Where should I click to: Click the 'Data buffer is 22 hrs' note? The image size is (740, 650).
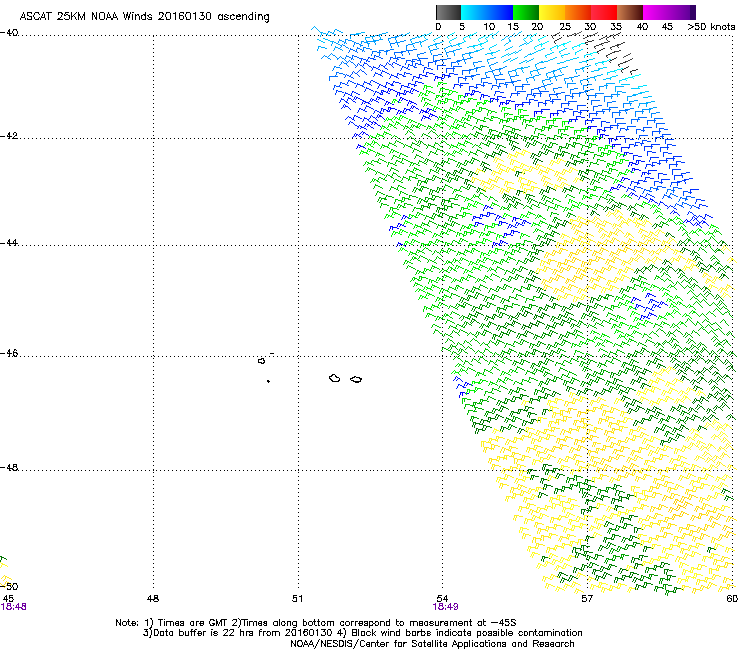pos(362,633)
